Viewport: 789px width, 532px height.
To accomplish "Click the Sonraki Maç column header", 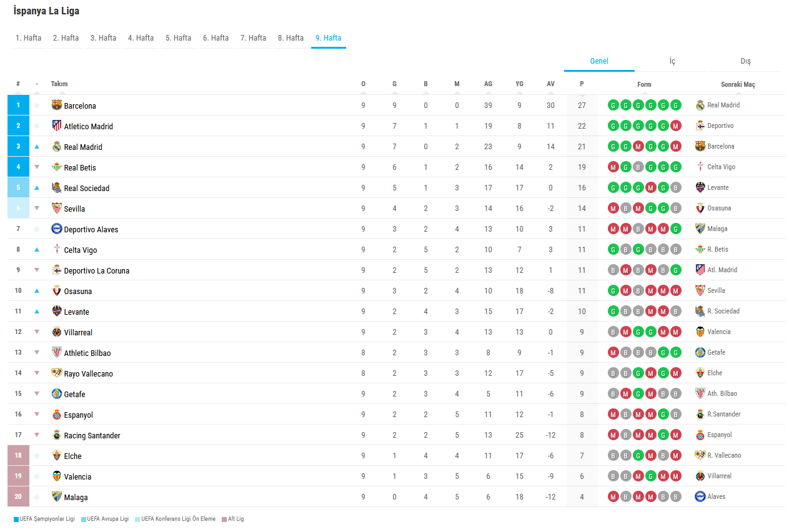I will (738, 84).
